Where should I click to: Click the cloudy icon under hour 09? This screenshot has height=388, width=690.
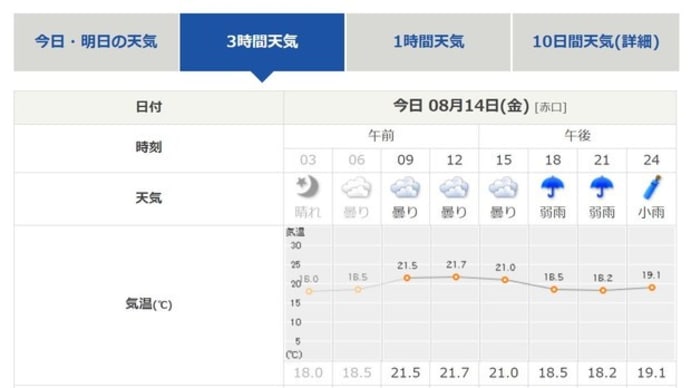click(405, 188)
